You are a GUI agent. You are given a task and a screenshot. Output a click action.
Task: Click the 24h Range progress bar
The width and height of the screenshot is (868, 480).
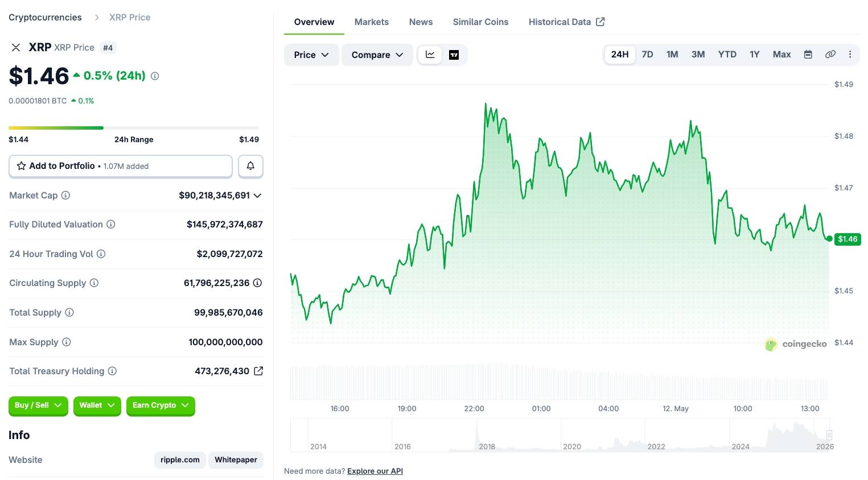pos(134,128)
